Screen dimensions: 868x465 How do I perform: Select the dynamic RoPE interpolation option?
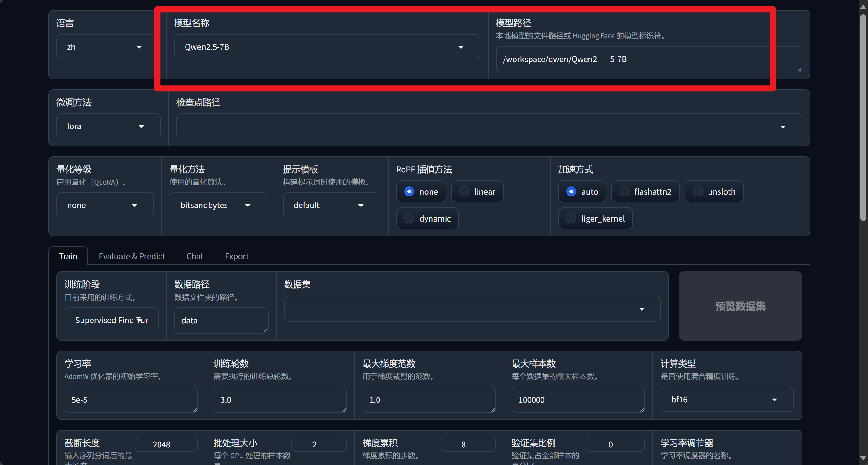coord(409,218)
